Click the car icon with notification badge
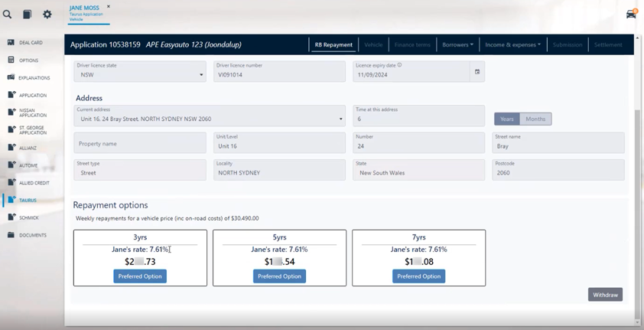 631,14
